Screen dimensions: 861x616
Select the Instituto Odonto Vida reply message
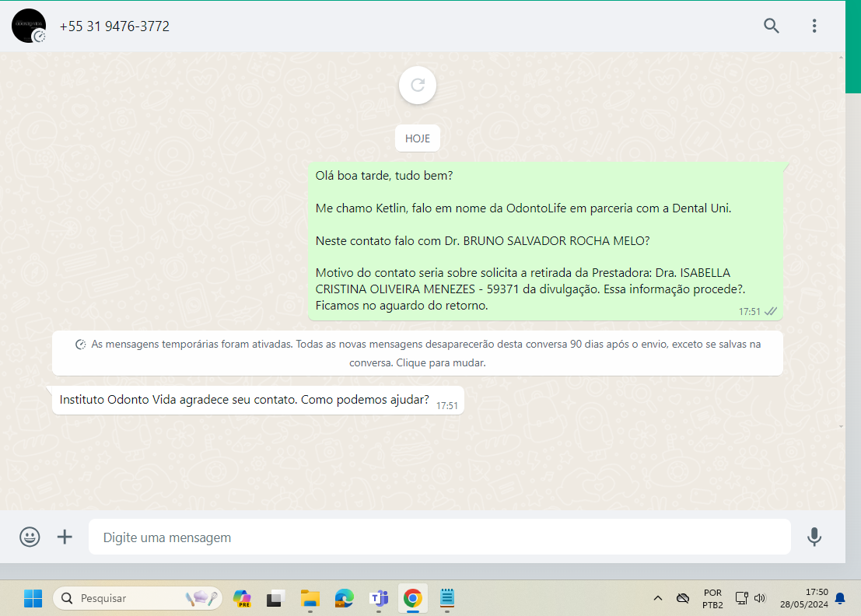(x=257, y=401)
